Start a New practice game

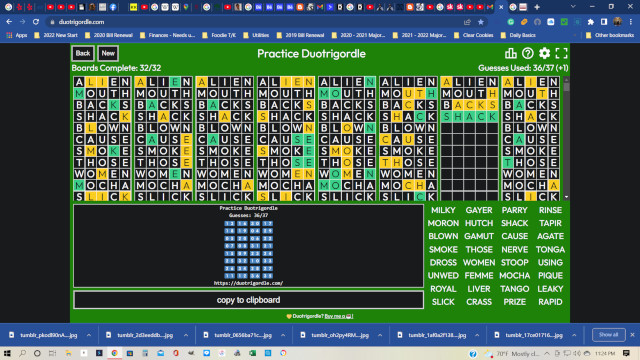point(108,53)
